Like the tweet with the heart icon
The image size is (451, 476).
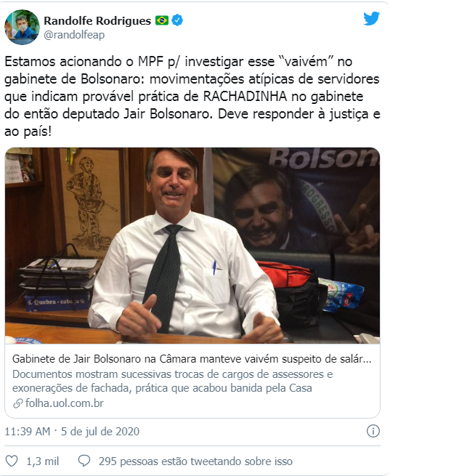click(12, 461)
